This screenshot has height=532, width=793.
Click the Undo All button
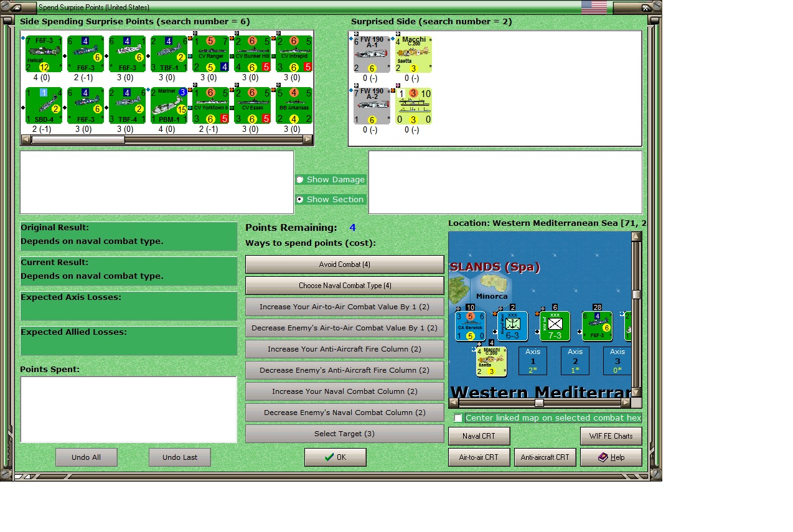click(x=87, y=457)
